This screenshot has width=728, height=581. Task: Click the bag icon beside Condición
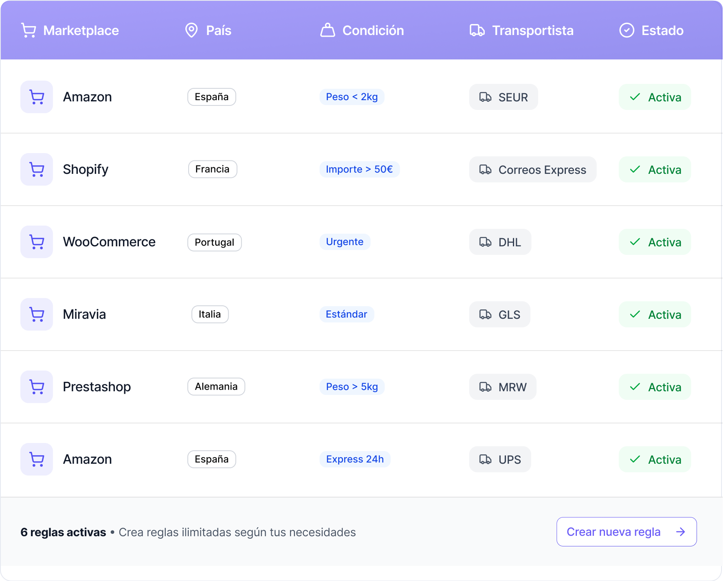click(328, 30)
